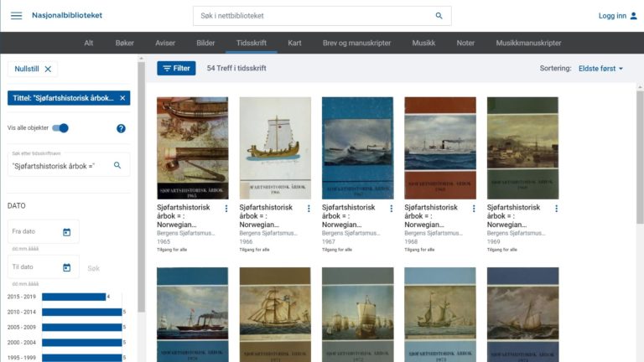
Task: Toggle the Vis alle objekter switch
Action: 60,128
